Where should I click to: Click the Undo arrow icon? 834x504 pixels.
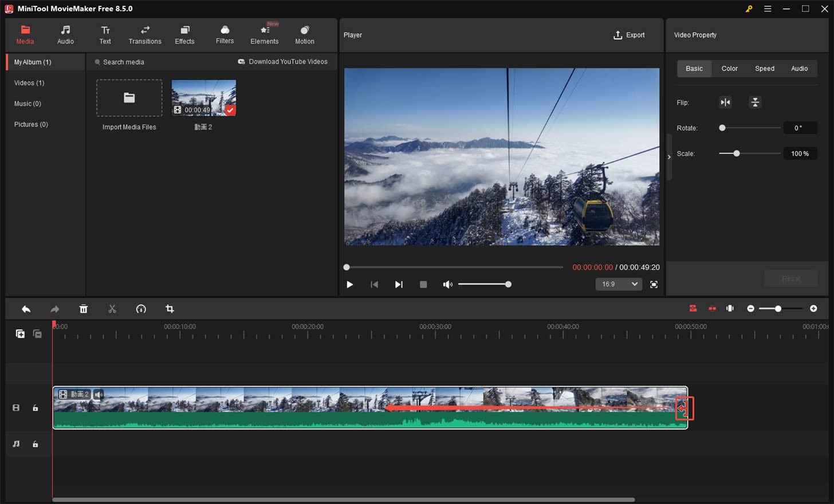tap(26, 309)
